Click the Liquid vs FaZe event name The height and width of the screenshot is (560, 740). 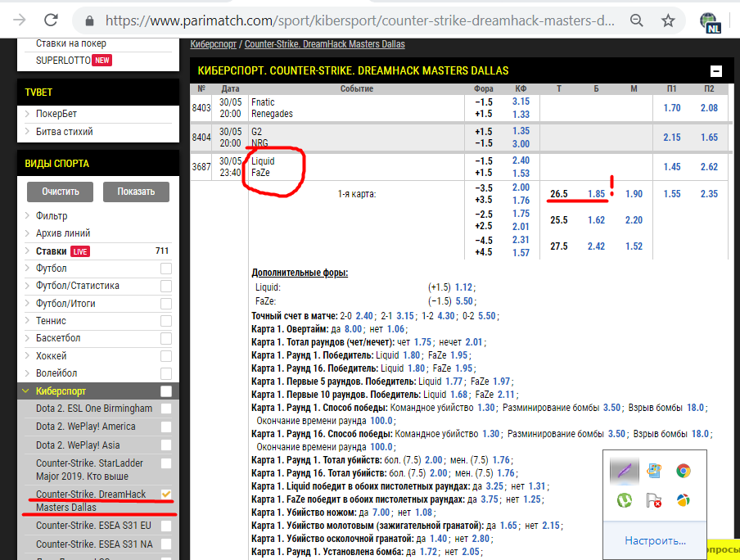coord(263,167)
